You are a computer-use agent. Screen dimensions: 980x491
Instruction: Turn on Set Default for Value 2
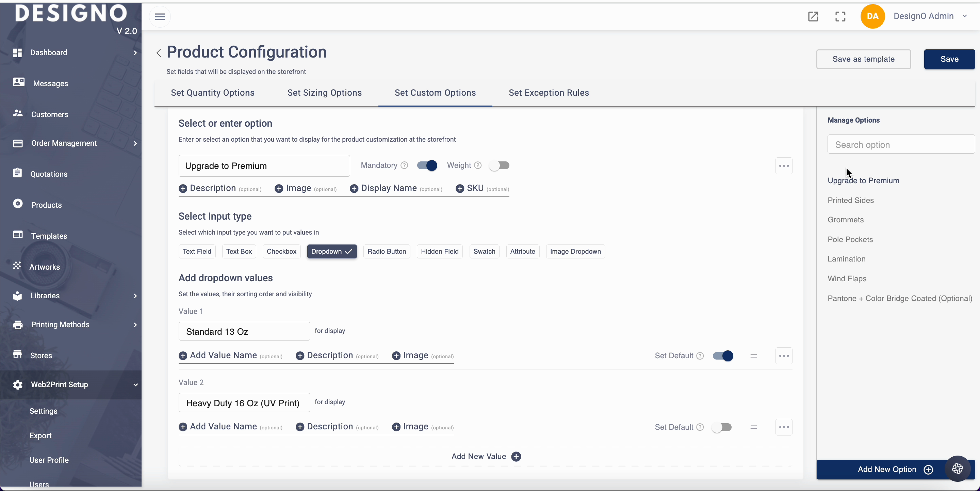click(x=722, y=427)
